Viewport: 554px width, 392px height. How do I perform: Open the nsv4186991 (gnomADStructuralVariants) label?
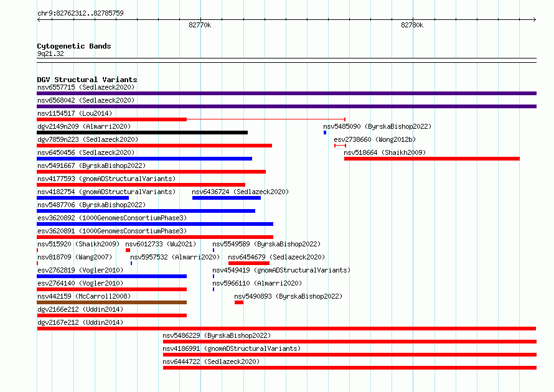pos(232,348)
